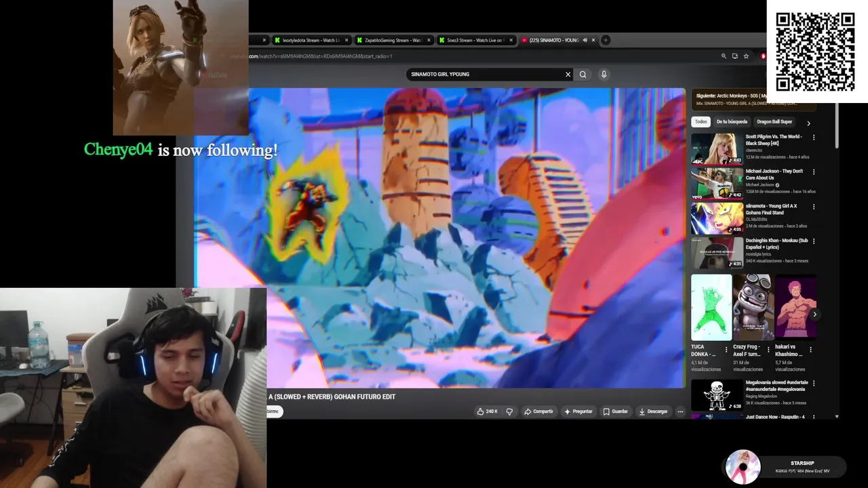868x488 pixels.
Task: Open options for Crazy Frog short
Action: [x=768, y=350]
